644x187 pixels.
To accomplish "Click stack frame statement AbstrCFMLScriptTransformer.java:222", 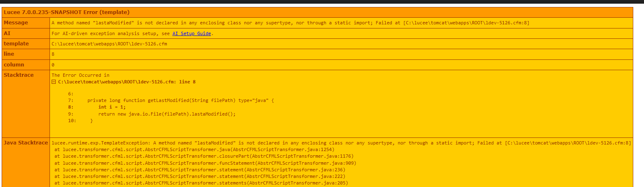I will pyautogui.click(x=200, y=176).
